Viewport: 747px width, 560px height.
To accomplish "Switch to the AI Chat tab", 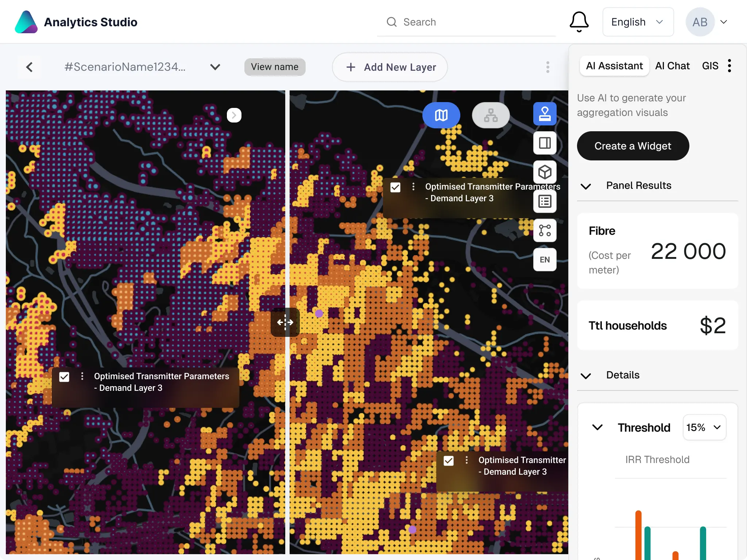I will coord(672,66).
